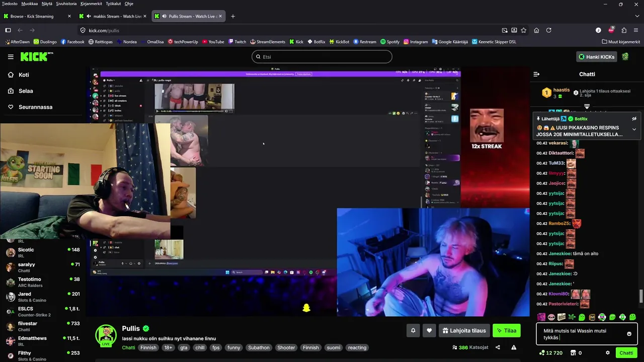Click the Finnish tag next to Chatti

click(148, 347)
